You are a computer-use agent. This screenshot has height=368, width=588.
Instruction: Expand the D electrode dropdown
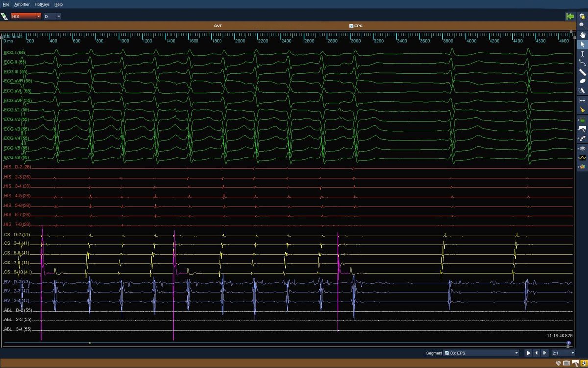[52, 16]
